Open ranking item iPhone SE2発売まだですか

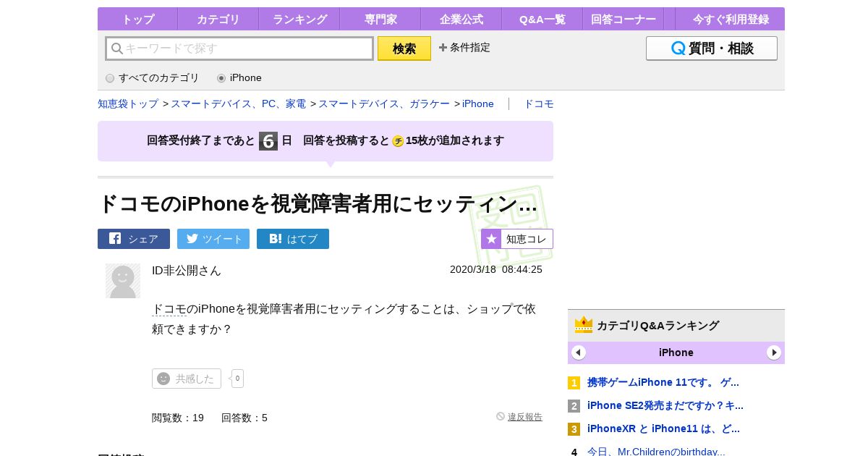point(665,405)
